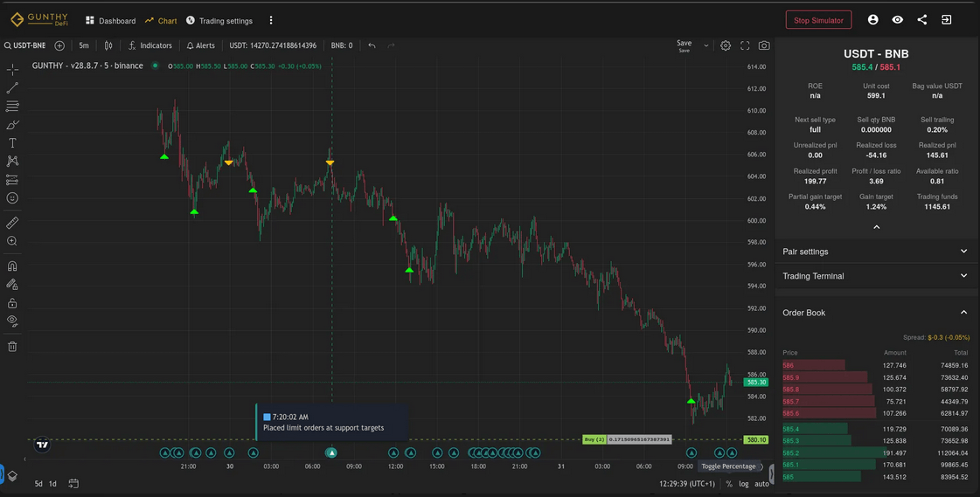The width and height of the screenshot is (980, 497).
Task: Open chart settings gear icon
Action: tap(726, 45)
